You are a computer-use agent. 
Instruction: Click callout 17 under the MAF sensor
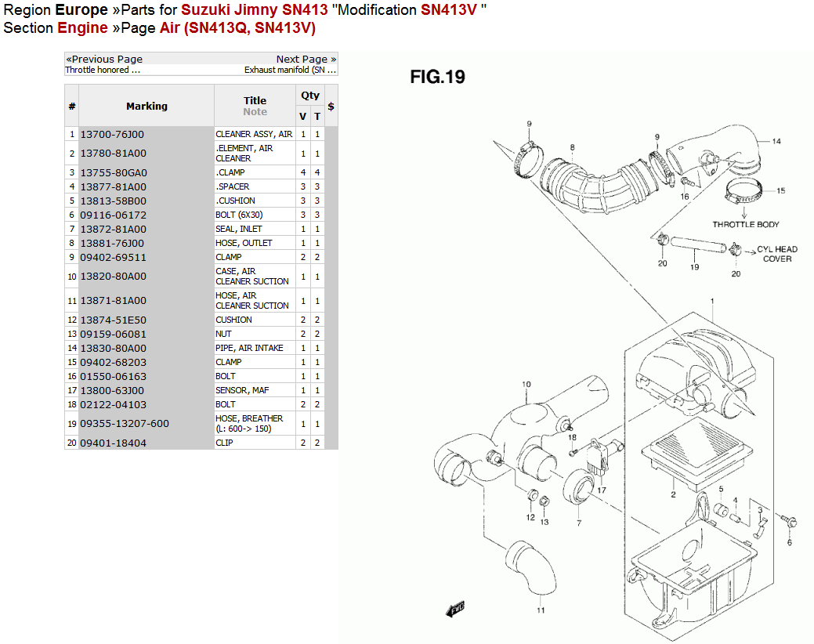601,490
